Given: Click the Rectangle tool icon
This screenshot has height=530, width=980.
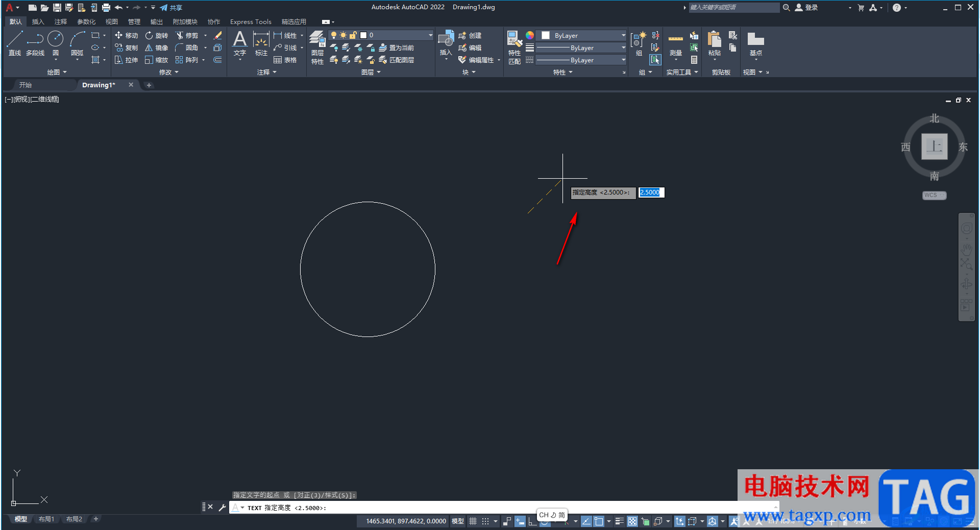Looking at the screenshot, I should [x=95, y=35].
